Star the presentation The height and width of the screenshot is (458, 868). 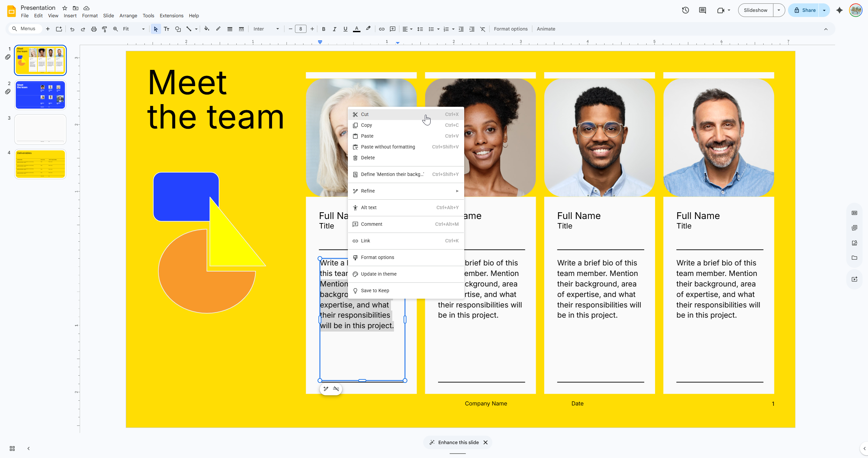[65, 8]
